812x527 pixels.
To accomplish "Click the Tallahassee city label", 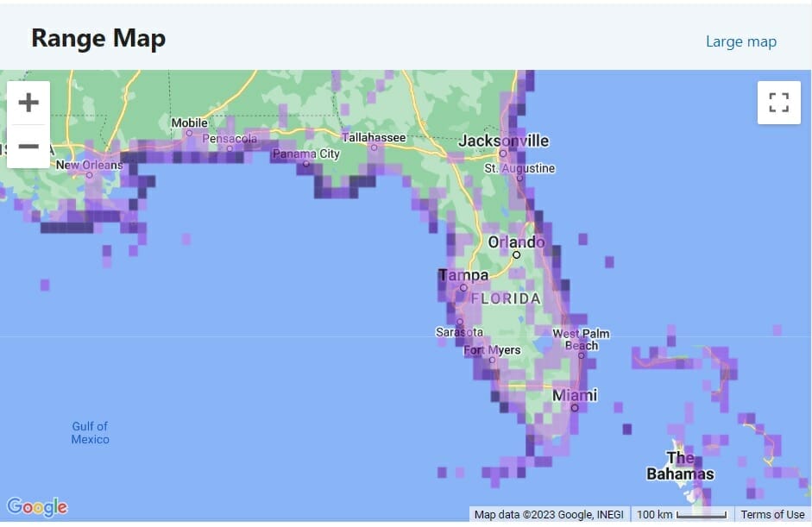I will pos(374,138).
